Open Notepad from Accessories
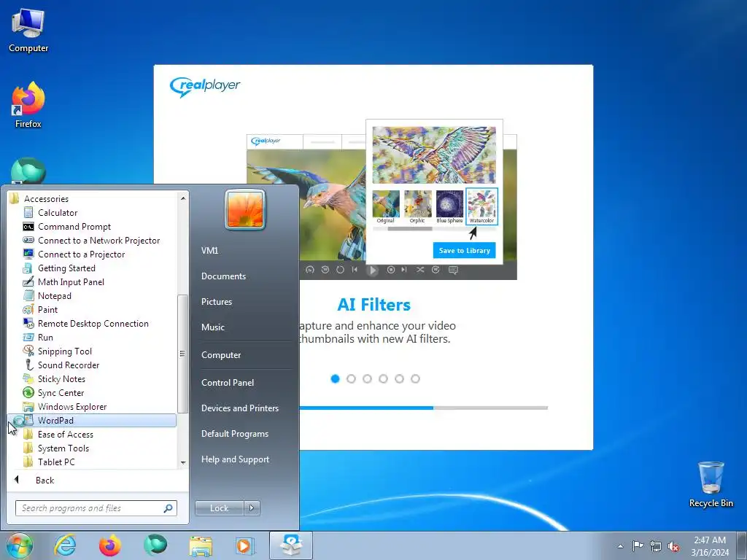747x560 pixels. (x=54, y=295)
